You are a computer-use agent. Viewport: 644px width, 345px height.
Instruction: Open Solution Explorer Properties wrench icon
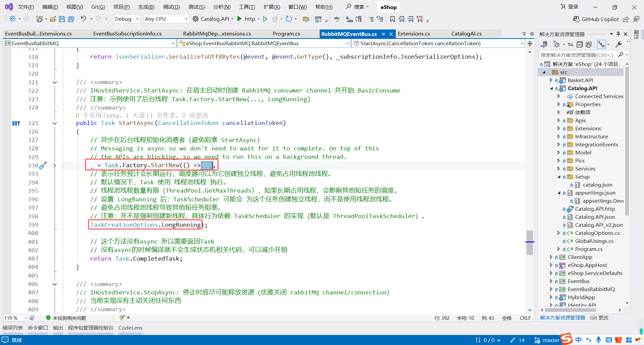[619, 44]
